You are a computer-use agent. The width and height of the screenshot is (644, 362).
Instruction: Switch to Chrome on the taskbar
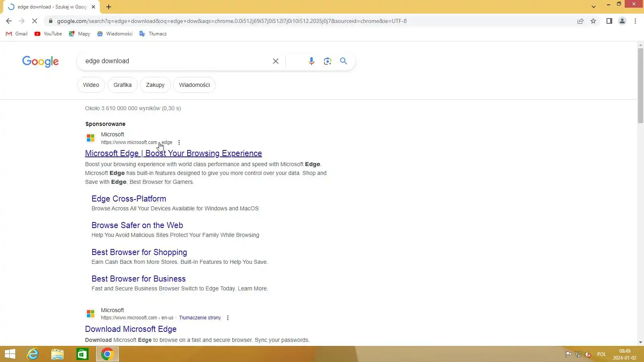point(107,354)
